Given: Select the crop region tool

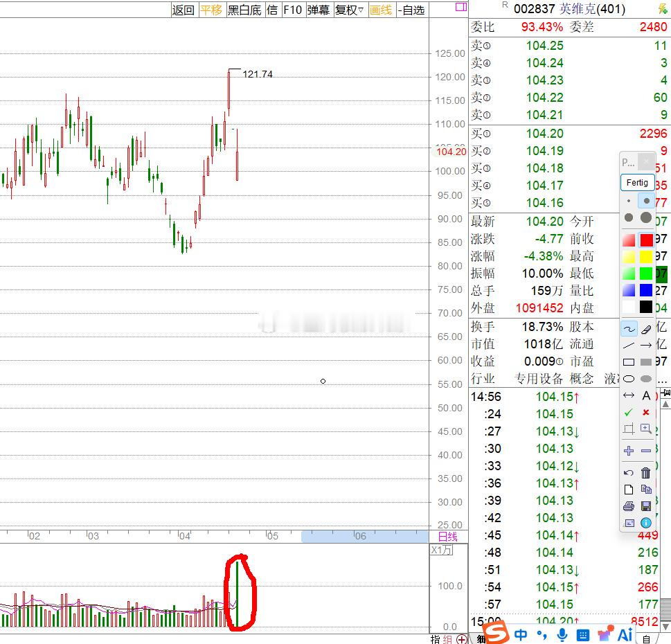Looking at the screenshot, I should (x=629, y=429).
